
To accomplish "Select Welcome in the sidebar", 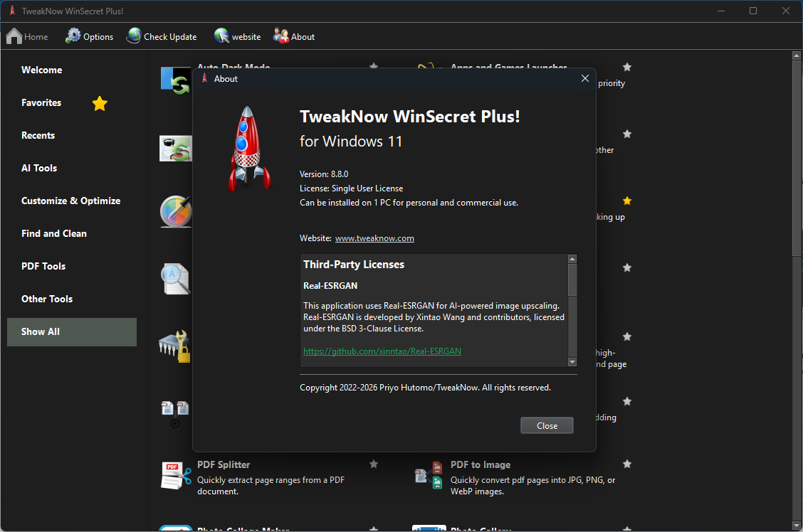I will tap(72, 70).
